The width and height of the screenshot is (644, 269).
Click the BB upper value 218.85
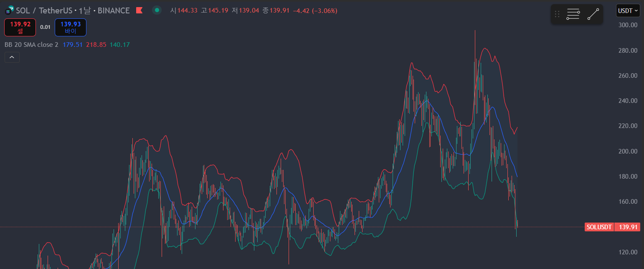click(96, 44)
